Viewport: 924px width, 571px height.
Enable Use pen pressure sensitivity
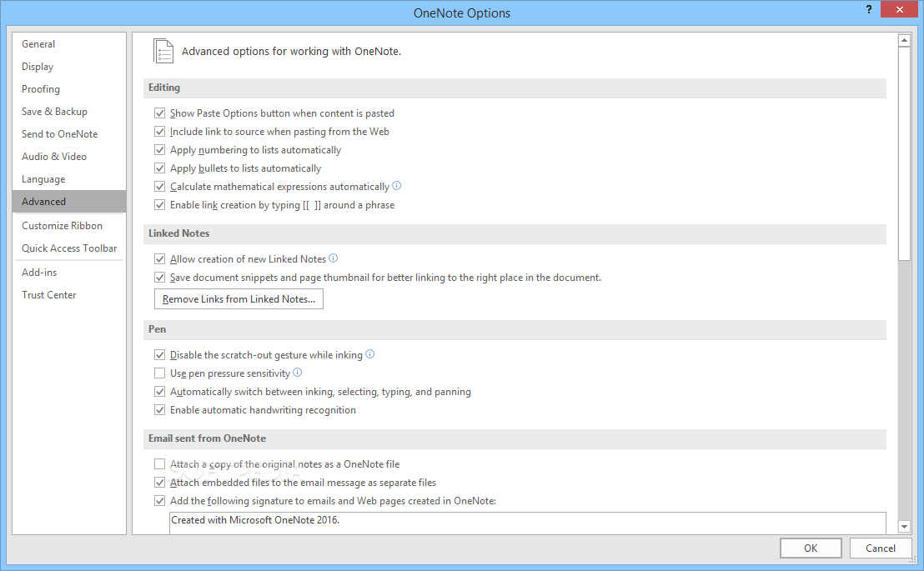159,373
